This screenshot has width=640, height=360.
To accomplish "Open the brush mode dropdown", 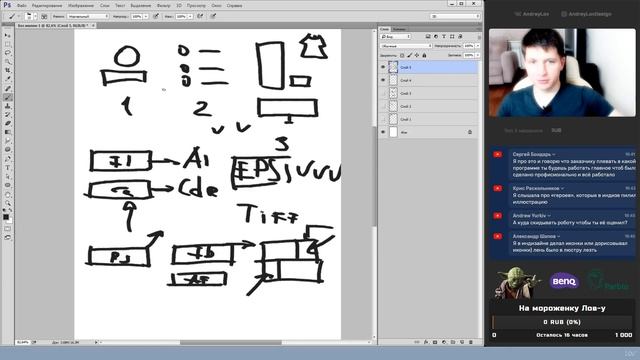I will 88,16.
